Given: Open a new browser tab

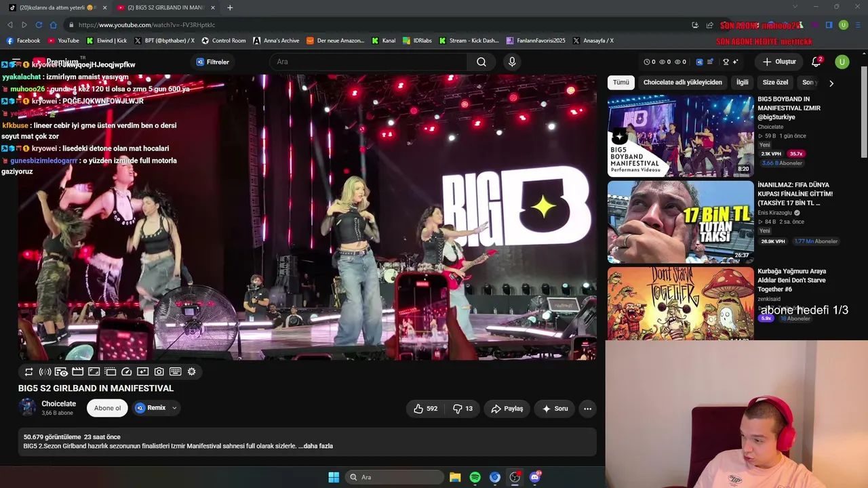Looking at the screenshot, I should pos(230,7).
